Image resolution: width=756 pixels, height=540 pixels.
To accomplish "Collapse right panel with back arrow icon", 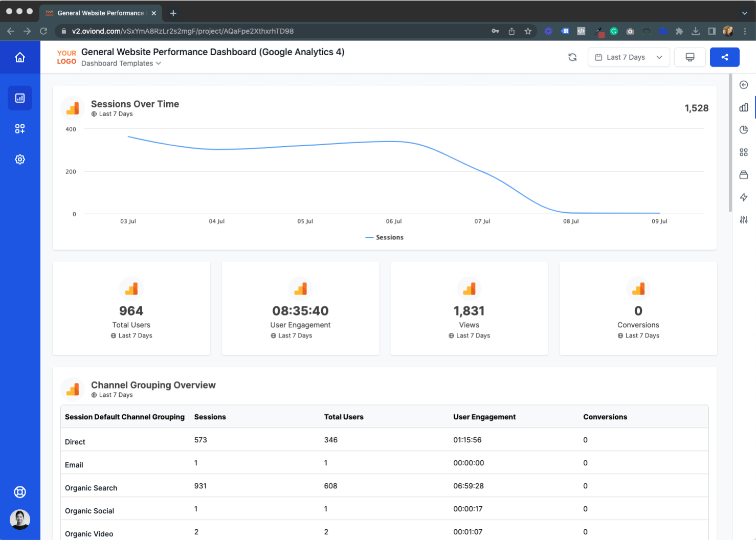I will click(x=743, y=85).
